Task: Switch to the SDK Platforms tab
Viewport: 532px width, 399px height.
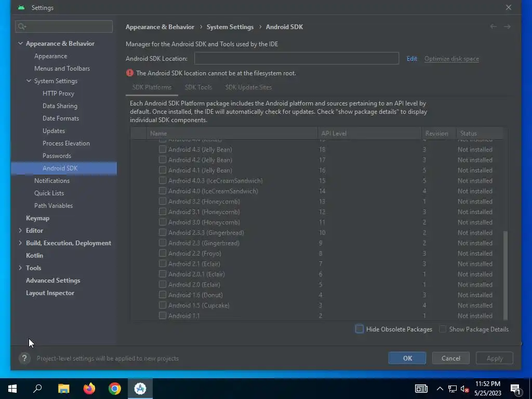Action: (152, 87)
